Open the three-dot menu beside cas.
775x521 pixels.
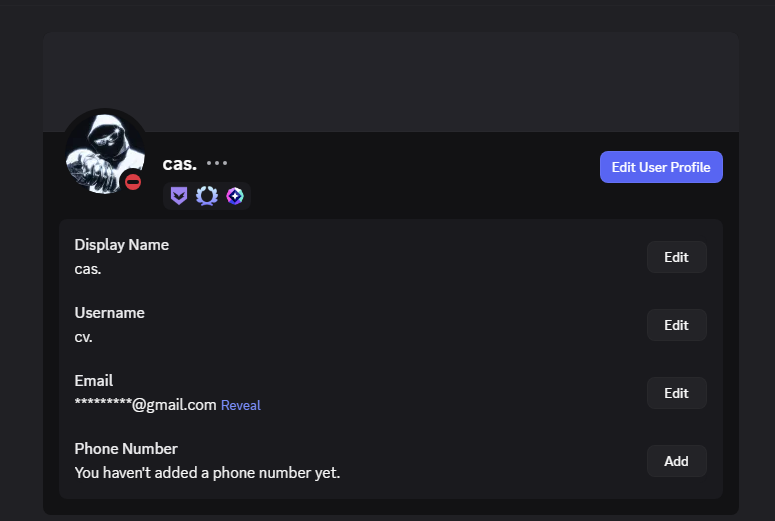point(217,163)
